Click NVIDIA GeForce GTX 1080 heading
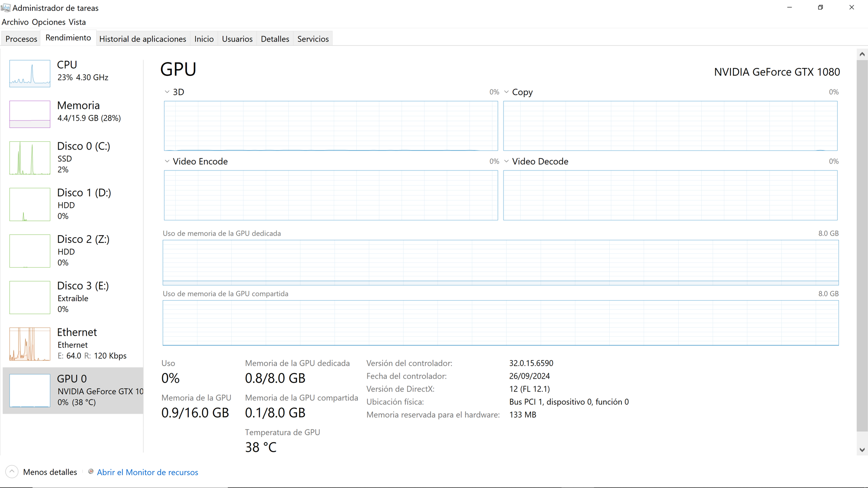The height and width of the screenshot is (488, 868). [777, 72]
